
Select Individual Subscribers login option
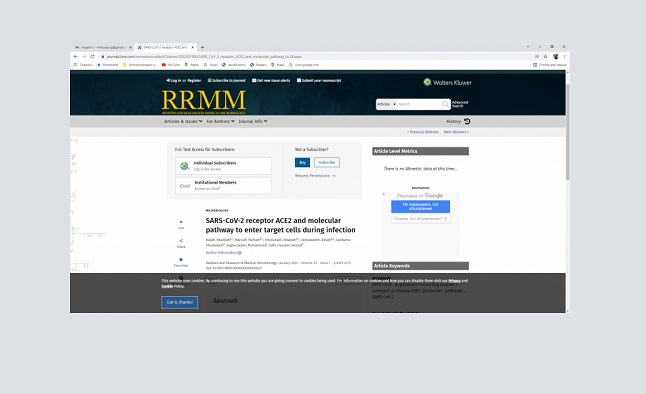point(223,166)
